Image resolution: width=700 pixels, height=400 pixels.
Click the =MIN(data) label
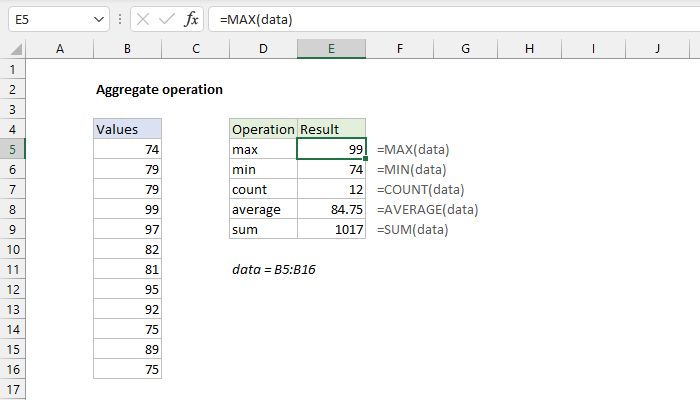click(412, 170)
